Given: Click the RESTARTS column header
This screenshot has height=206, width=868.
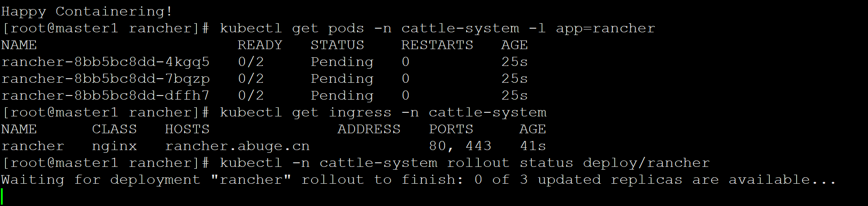Looking at the screenshot, I should 437,45.
